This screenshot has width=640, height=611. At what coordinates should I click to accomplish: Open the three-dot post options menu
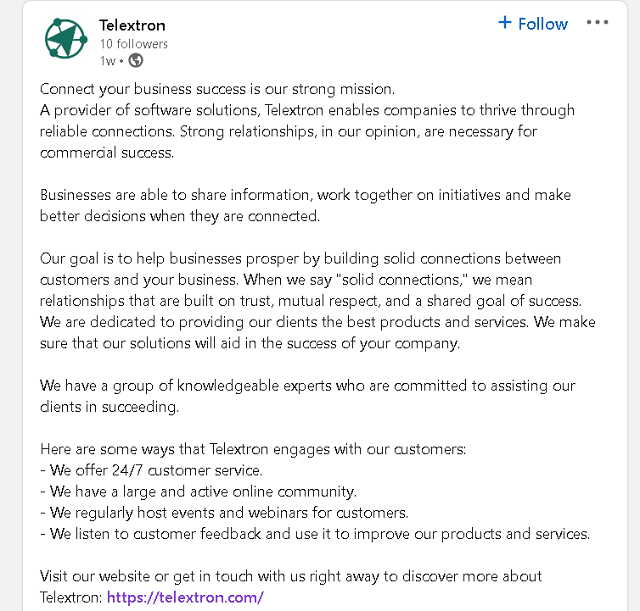[597, 22]
